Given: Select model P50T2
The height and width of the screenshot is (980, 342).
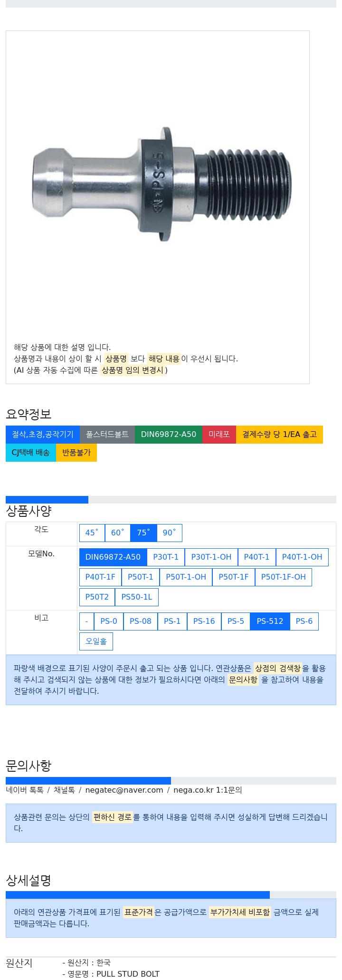Looking at the screenshot, I should [97, 597].
